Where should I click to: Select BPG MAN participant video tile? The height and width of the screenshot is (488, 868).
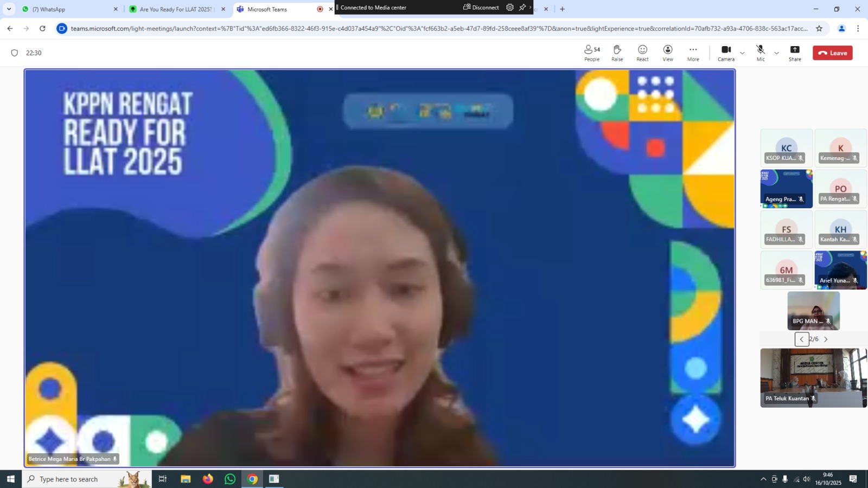point(813,311)
